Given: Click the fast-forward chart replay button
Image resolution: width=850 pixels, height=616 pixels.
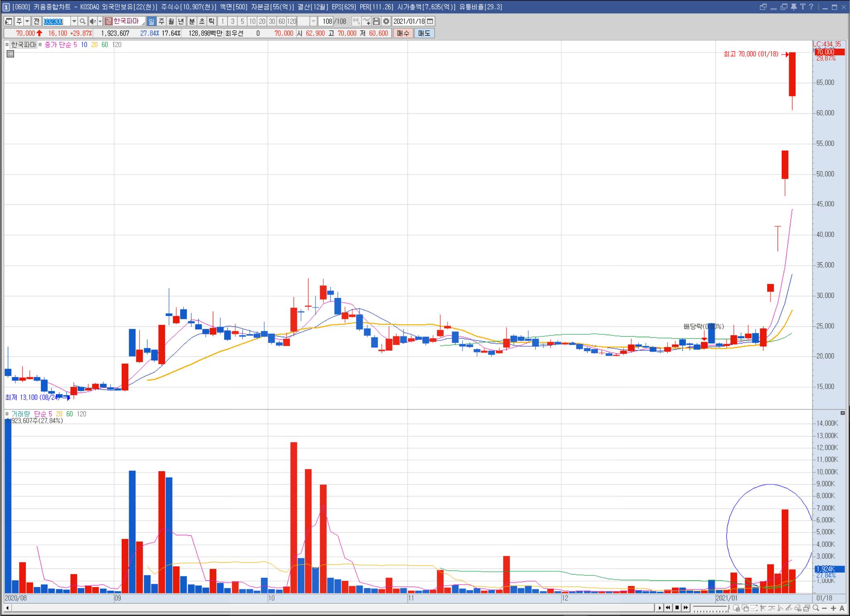Looking at the screenshot, I should click(x=686, y=608).
